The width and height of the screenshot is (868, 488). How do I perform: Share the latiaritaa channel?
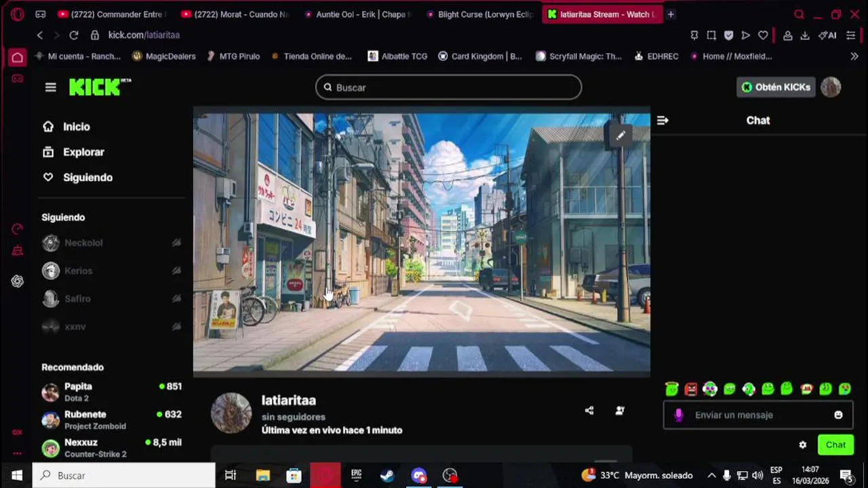pos(589,411)
